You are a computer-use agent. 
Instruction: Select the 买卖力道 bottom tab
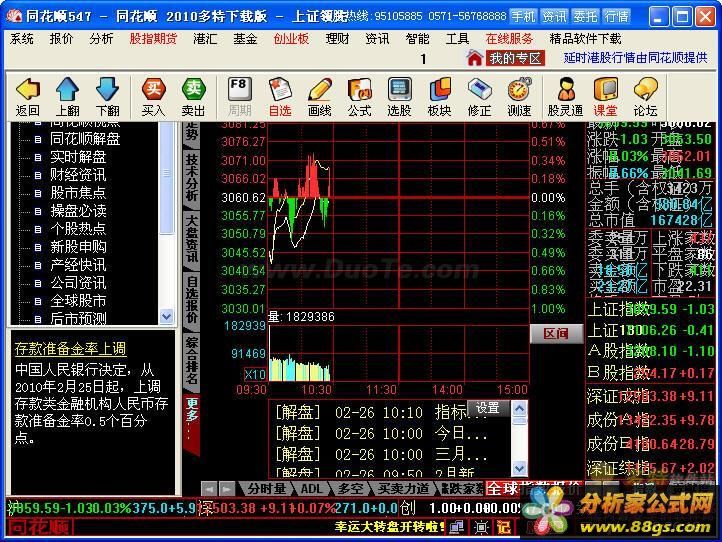coord(403,489)
